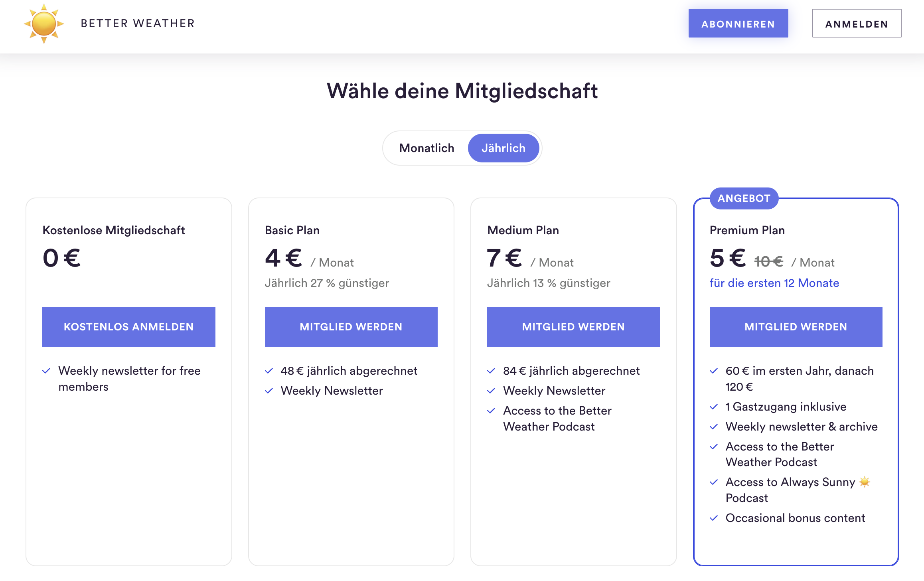Click '84 € jährlich abgerechnet' benefit
The height and width of the screenshot is (581, 924).
tap(571, 371)
